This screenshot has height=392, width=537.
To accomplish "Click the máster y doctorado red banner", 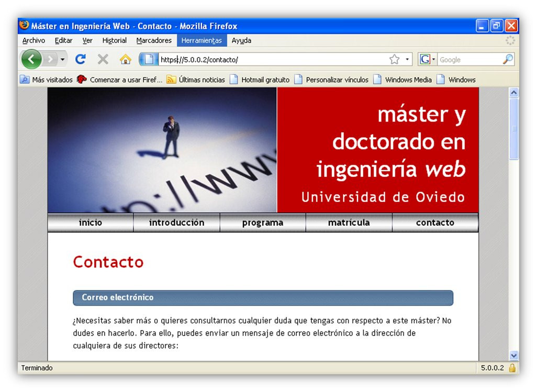I will [x=378, y=150].
